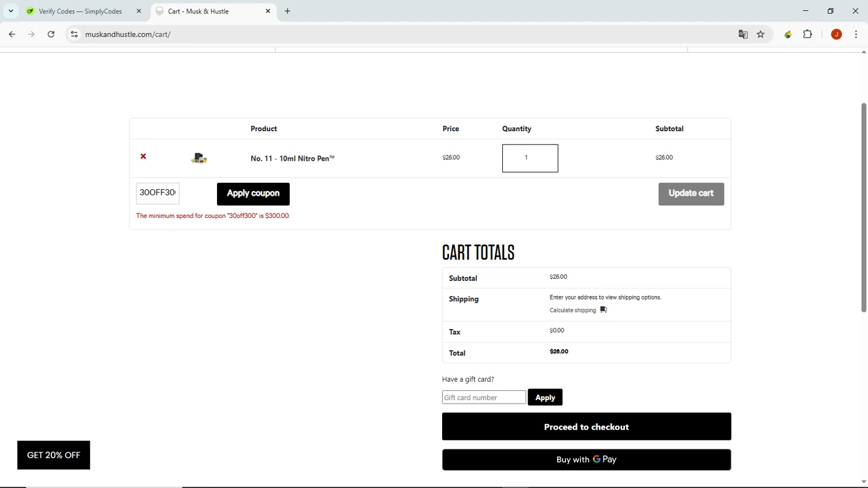Screen dimensions: 868x488
Task: Click the Have a gift card? text
Action: tap(468, 379)
